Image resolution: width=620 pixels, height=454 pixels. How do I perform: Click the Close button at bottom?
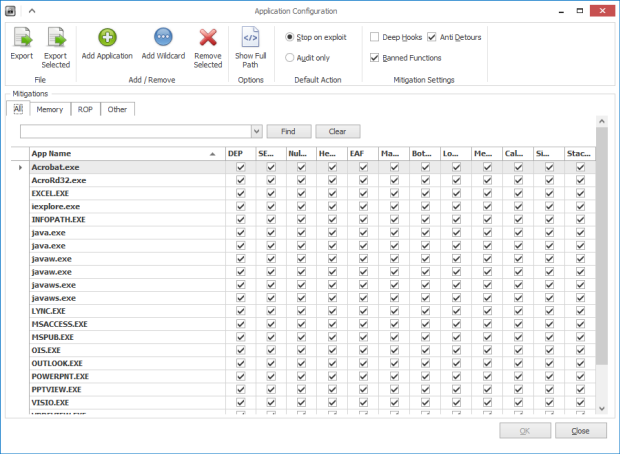click(580, 431)
